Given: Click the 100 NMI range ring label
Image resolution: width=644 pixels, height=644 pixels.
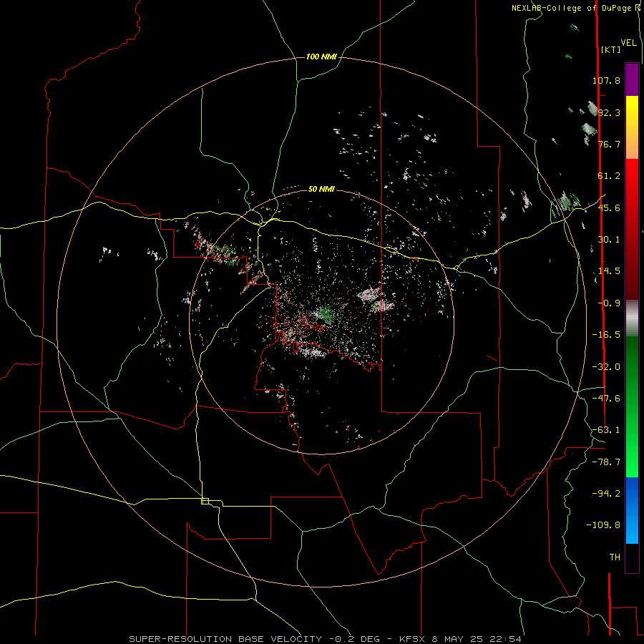Looking at the screenshot, I should (321, 57).
